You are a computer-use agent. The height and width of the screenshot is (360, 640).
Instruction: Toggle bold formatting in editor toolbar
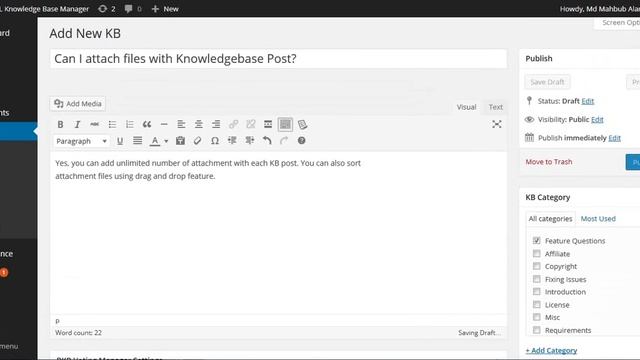point(60,124)
